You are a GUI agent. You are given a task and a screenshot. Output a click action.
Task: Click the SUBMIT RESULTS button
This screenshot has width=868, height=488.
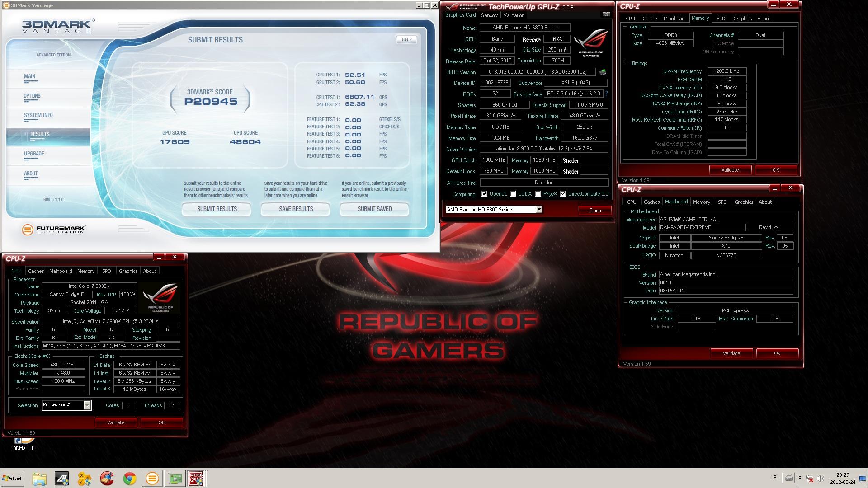coord(217,209)
